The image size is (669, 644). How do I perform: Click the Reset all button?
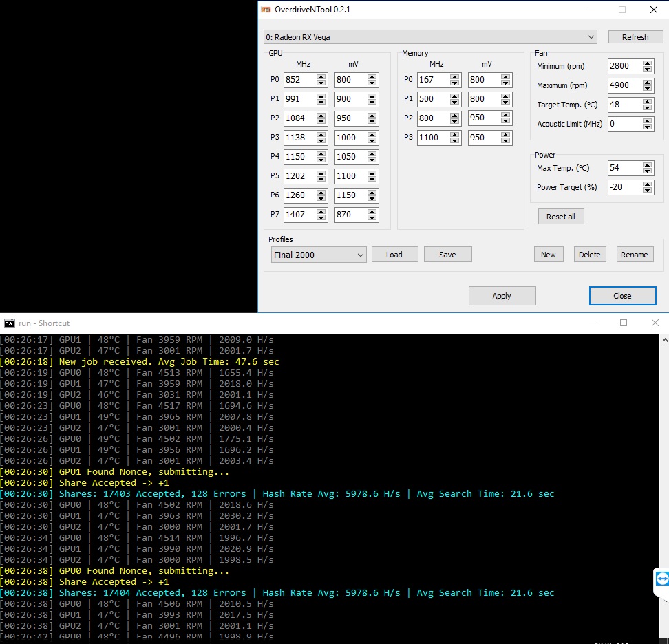point(561,217)
